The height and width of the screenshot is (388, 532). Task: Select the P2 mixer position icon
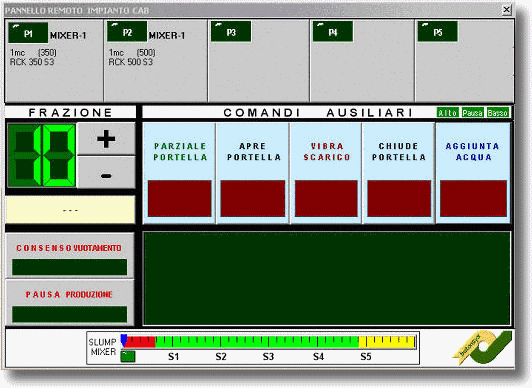pyautogui.click(x=127, y=32)
